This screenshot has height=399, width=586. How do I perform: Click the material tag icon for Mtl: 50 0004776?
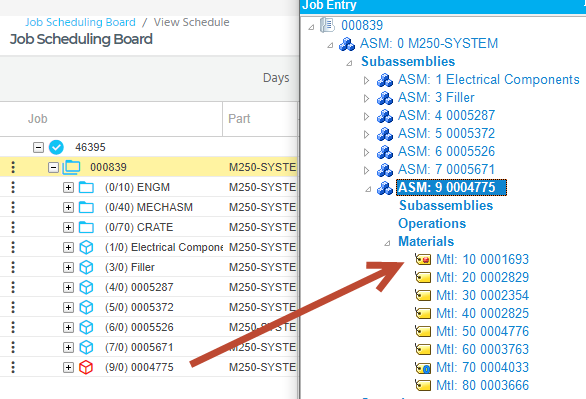click(x=423, y=331)
